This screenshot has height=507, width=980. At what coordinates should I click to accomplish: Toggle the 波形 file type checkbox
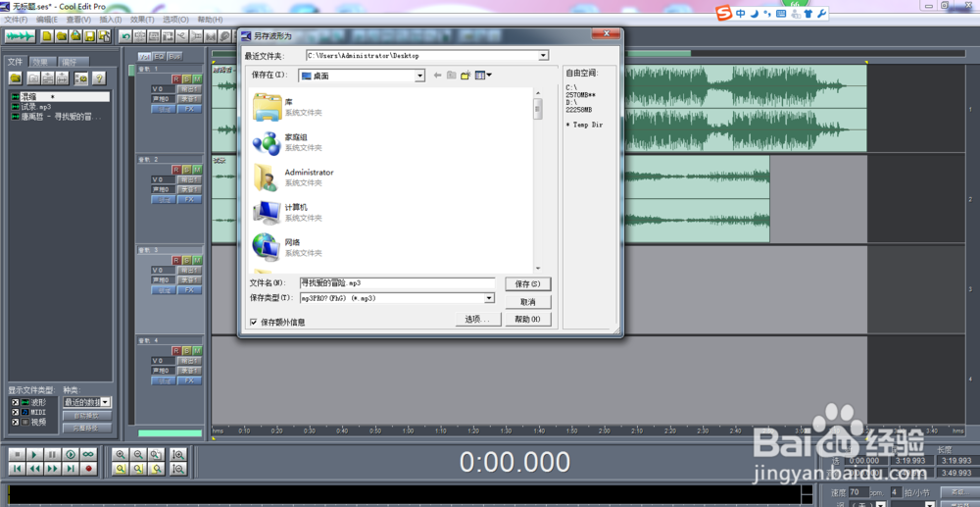click(x=15, y=402)
